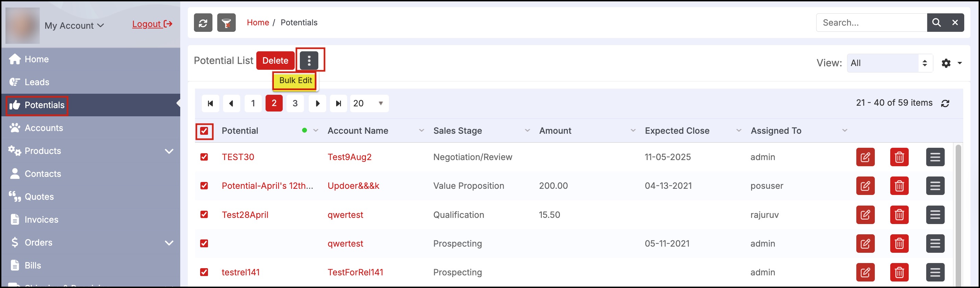The width and height of the screenshot is (980, 288).
Task: Open the View dropdown set to All
Action: pos(889,63)
